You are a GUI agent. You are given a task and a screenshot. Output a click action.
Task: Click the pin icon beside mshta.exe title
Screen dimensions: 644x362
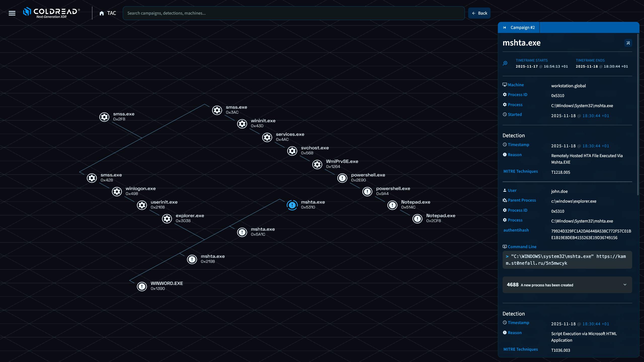point(628,43)
